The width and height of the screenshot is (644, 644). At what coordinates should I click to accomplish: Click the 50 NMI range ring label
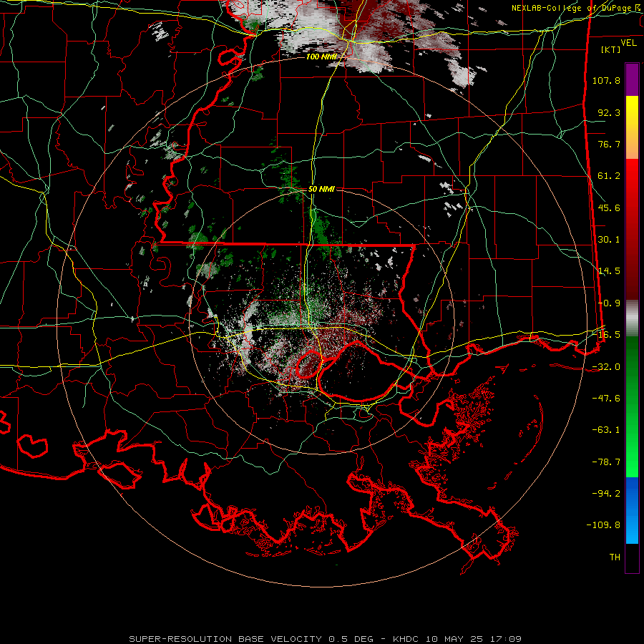pos(321,190)
